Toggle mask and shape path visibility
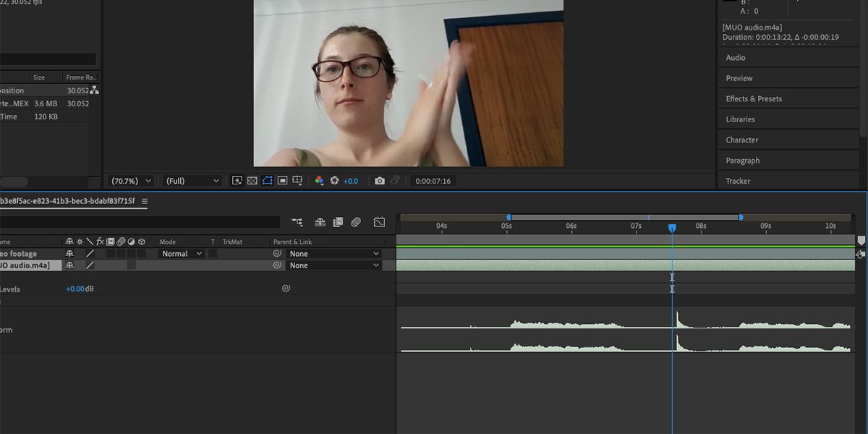This screenshot has height=434, width=868. tap(268, 181)
